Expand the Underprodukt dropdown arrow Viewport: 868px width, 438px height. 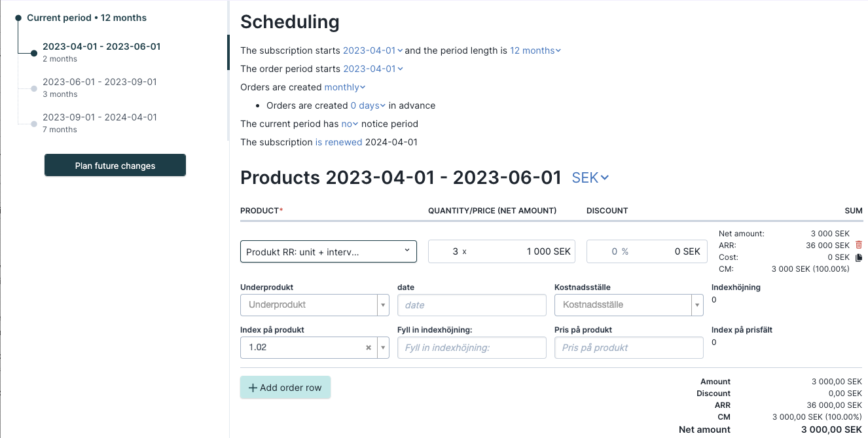click(382, 305)
